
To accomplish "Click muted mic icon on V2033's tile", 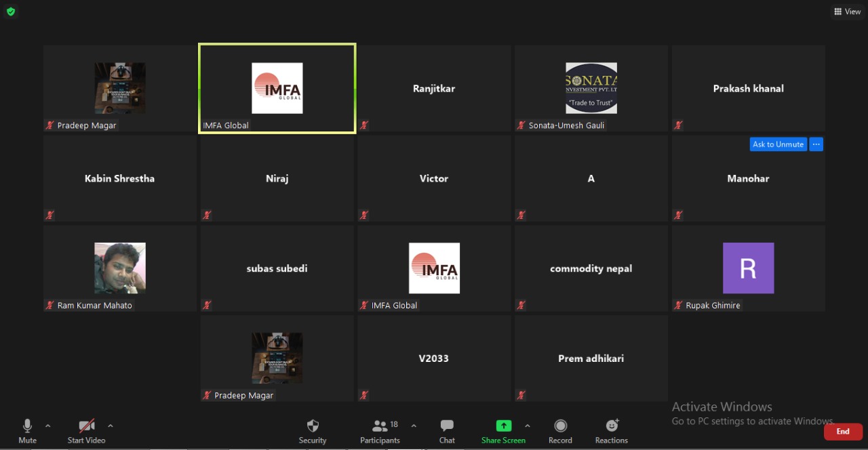I will pyautogui.click(x=364, y=395).
